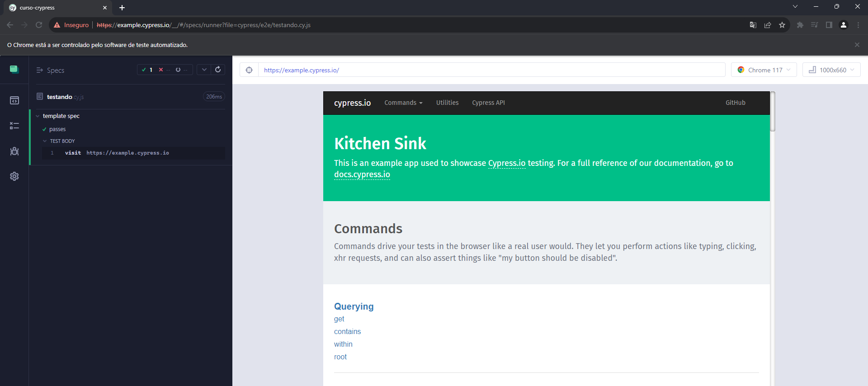Open the Settings gear in sidebar

(x=14, y=176)
